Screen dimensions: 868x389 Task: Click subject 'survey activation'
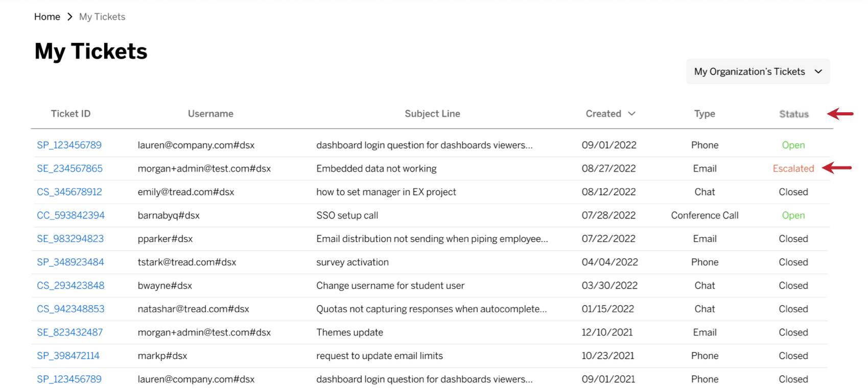pos(353,262)
